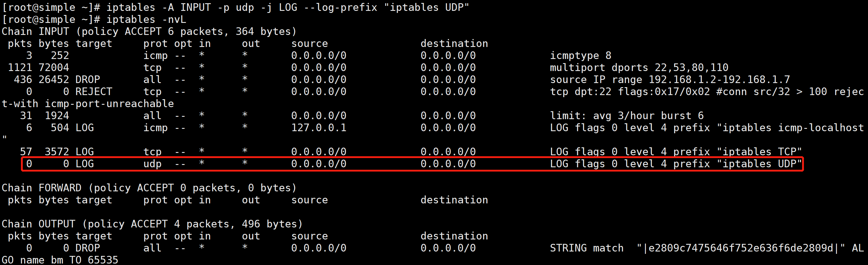
Task: Click the REJECT target in INPUT chain
Action: click(x=94, y=92)
